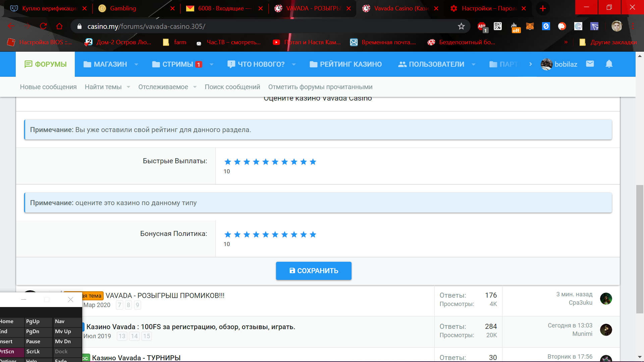Screen dimensions: 644x362
Task: Click the blue slashed-circle extension icon
Action: 546,26
